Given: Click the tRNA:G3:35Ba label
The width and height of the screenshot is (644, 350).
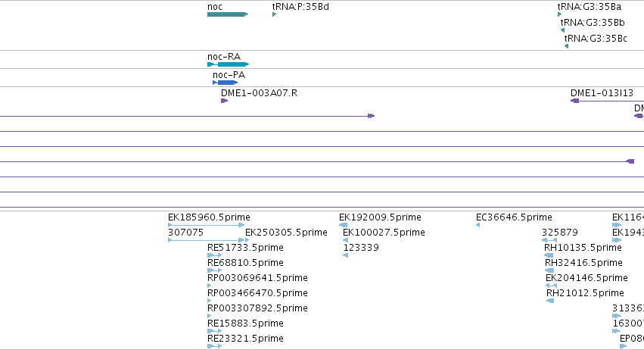Looking at the screenshot, I should click(x=590, y=7).
